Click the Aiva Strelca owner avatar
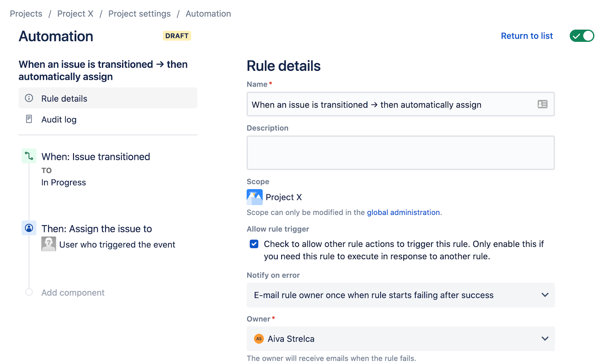Screen dimensions: 603x364 coord(259,339)
